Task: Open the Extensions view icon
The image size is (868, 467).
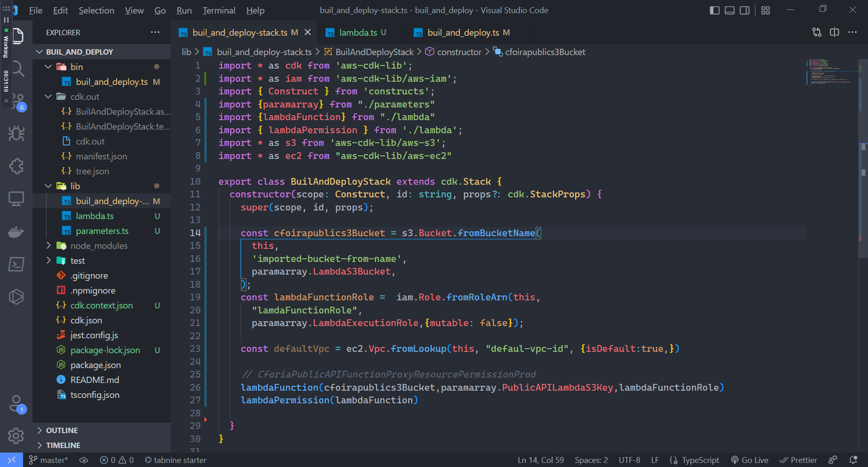Action: [16, 166]
